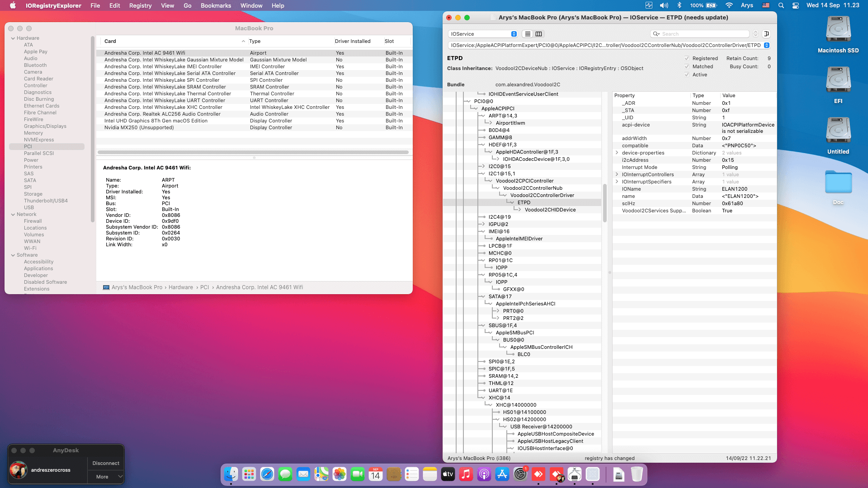Open the Untitled drive on the desktop

point(838,136)
